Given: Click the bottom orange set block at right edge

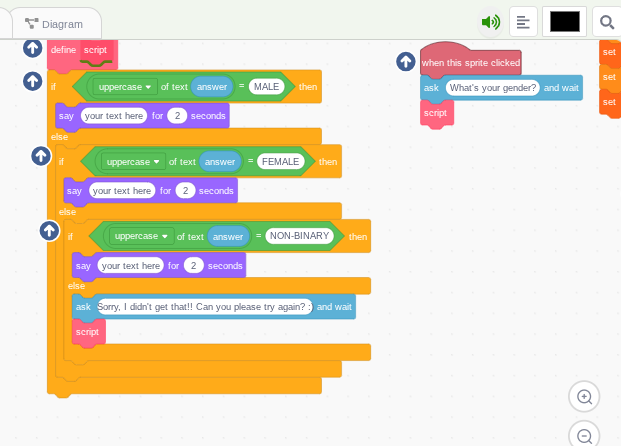Looking at the screenshot, I should (610, 103).
